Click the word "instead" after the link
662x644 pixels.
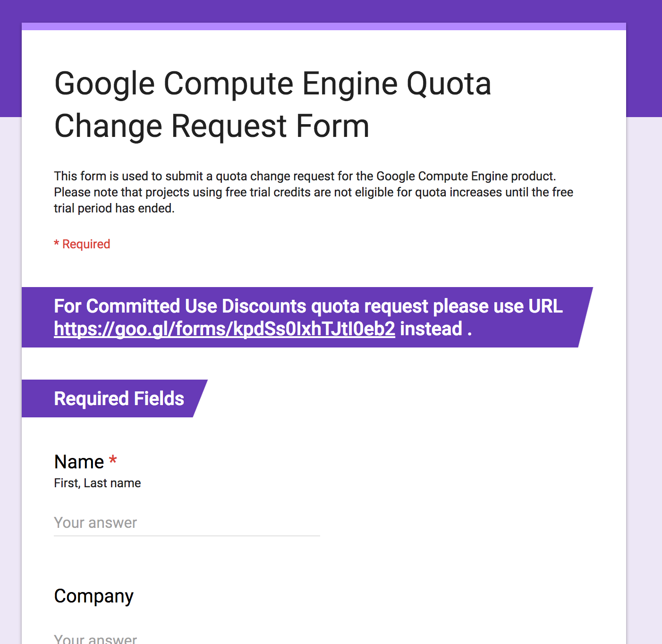(431, 329)
